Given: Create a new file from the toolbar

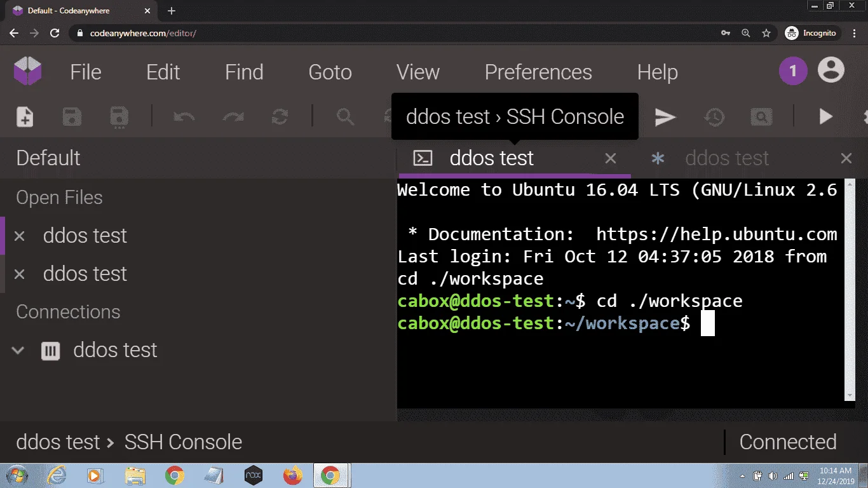Looking at the screenshot, I should [x=25, y=117].
